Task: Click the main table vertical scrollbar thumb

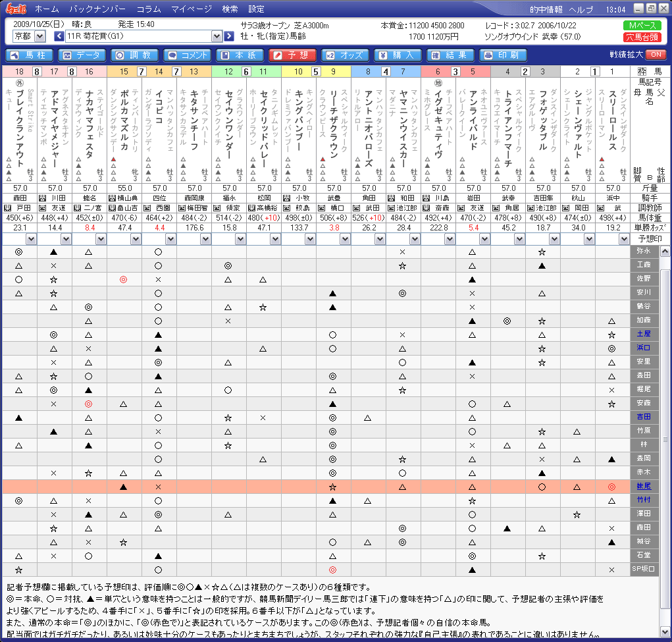Action: (x=665, y=439)
